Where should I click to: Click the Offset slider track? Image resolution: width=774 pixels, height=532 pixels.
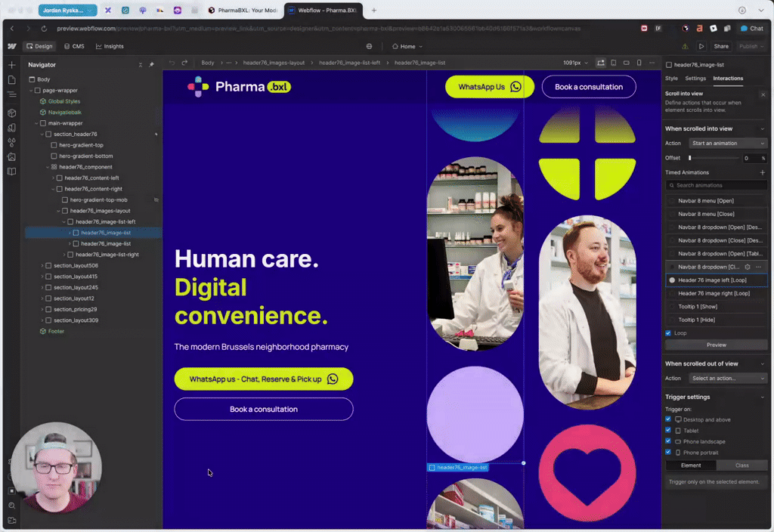tap(714, 158)
